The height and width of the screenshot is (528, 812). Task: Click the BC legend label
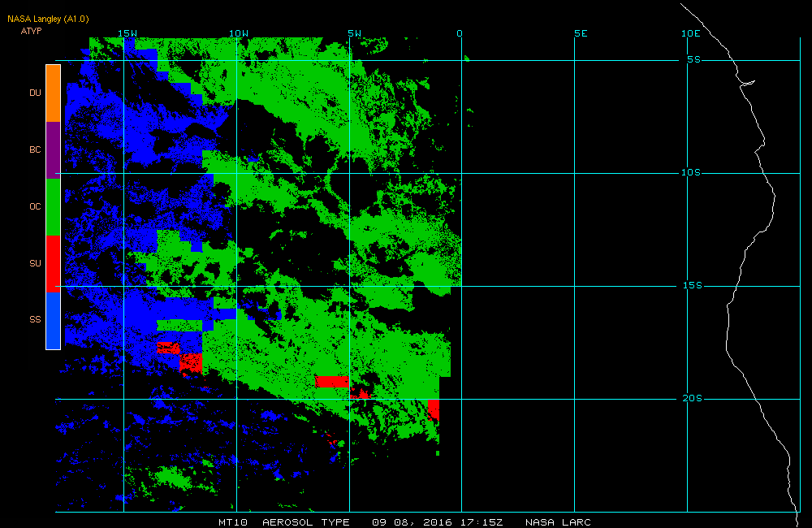tap(35, 149)
